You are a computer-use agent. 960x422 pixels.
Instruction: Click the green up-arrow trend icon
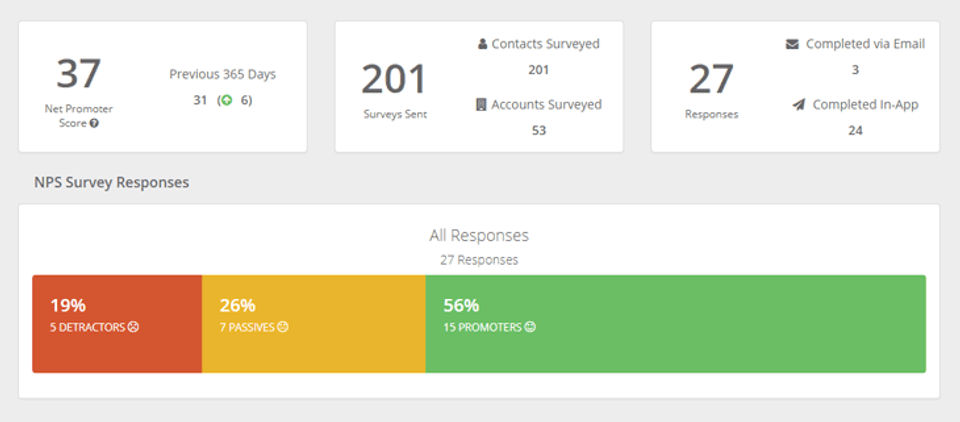point(227,100)
